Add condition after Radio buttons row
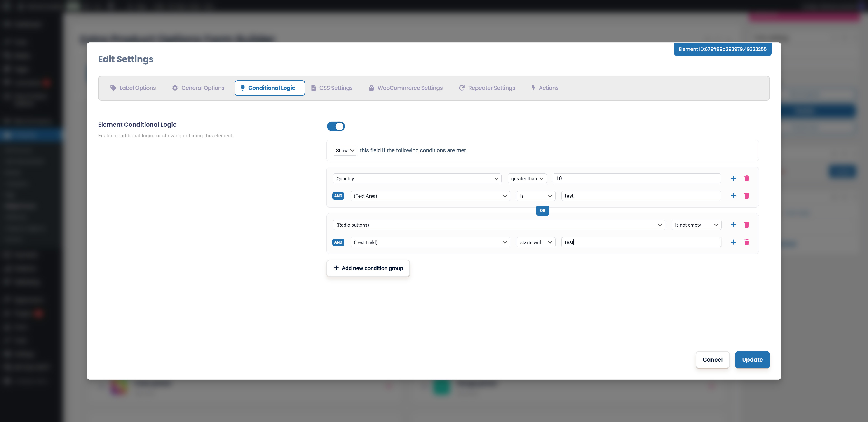Screen dimensions: 868x422 733,225
